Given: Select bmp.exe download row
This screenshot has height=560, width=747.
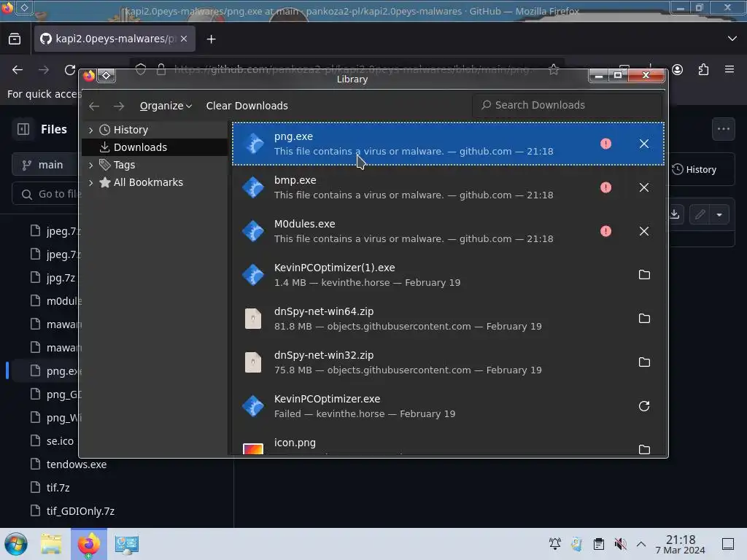Looking at the screenshot, I should tap(448, 187).
